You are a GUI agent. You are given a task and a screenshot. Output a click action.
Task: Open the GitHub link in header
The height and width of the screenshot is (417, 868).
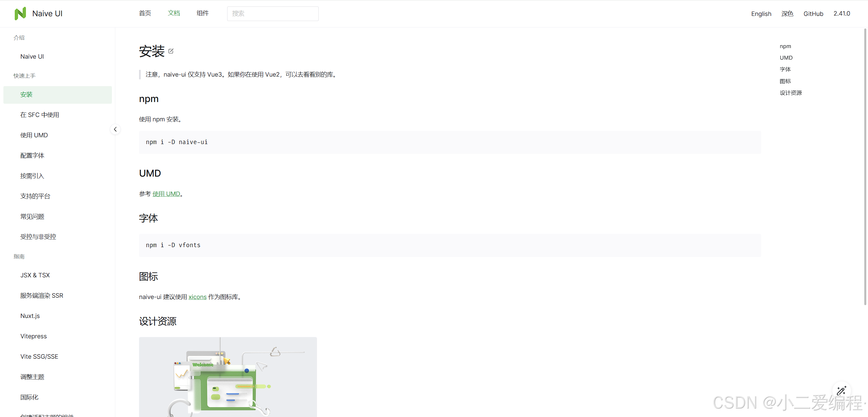(813, 14)
